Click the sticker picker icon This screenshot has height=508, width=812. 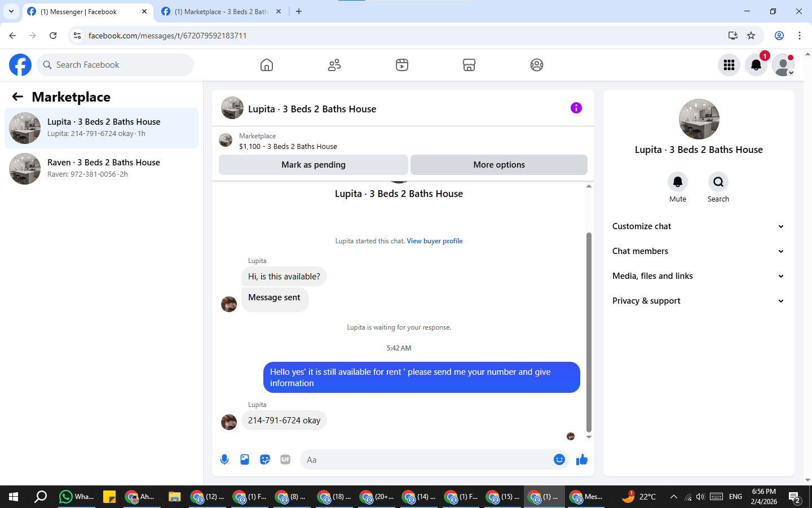click(x=265, y=459)
